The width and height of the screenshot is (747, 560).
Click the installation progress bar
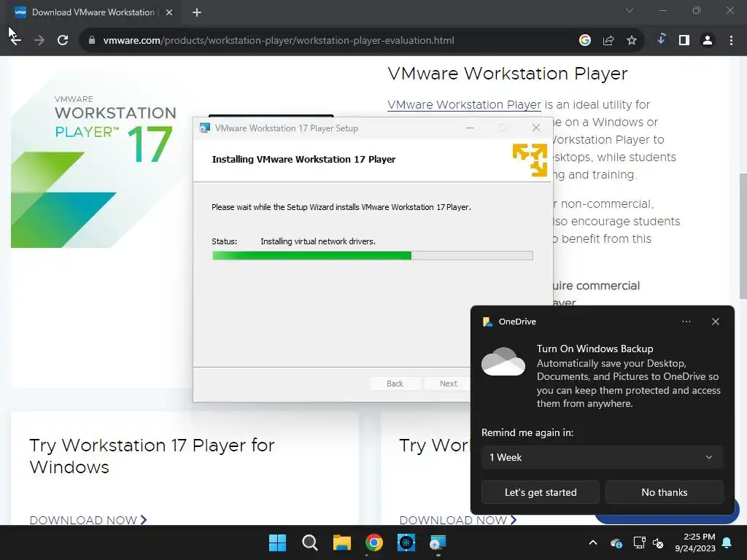(373, 256)
